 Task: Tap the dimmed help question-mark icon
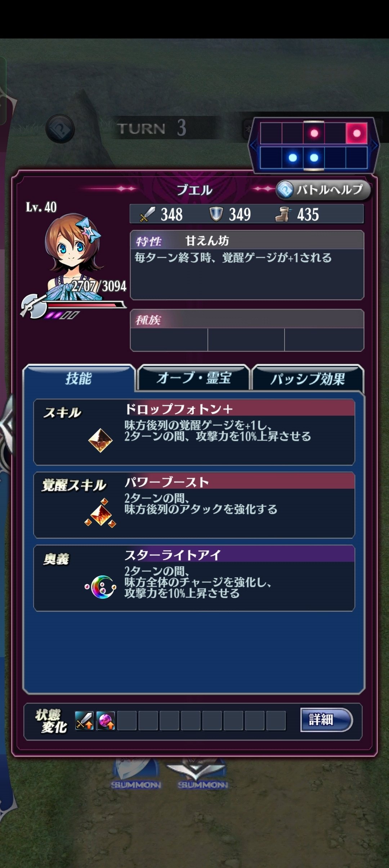(60, 128)
